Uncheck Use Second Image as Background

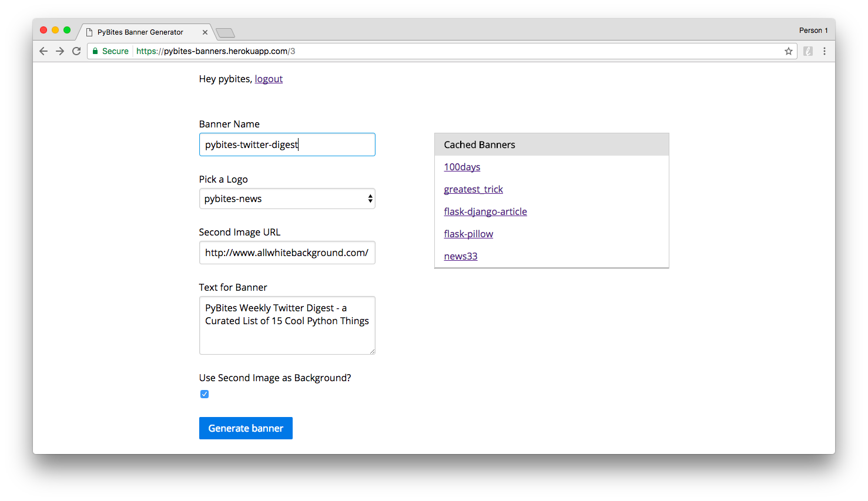(x=205, y=394)
